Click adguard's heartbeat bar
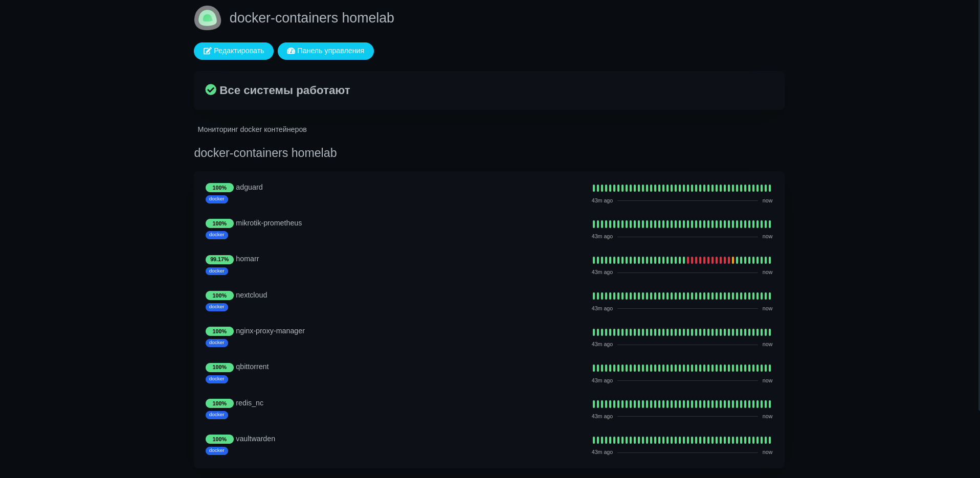 [682, 188]
